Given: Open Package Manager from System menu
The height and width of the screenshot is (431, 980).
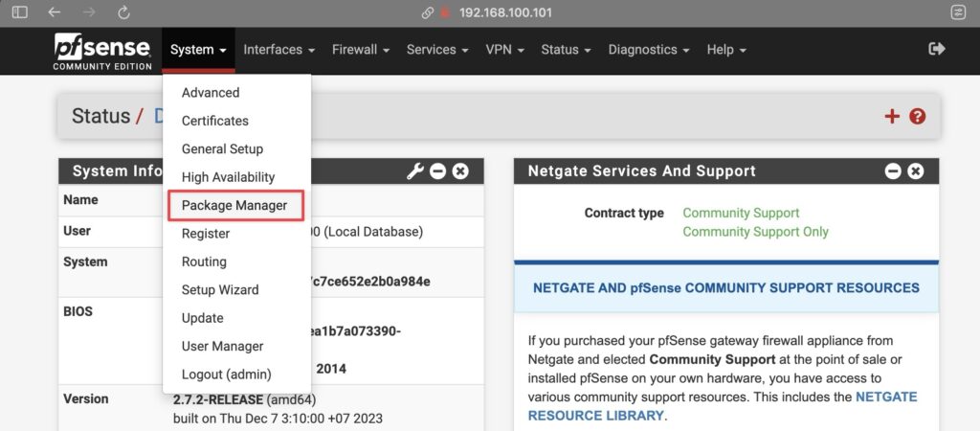Looking at the screenshot, I should 236,205.
